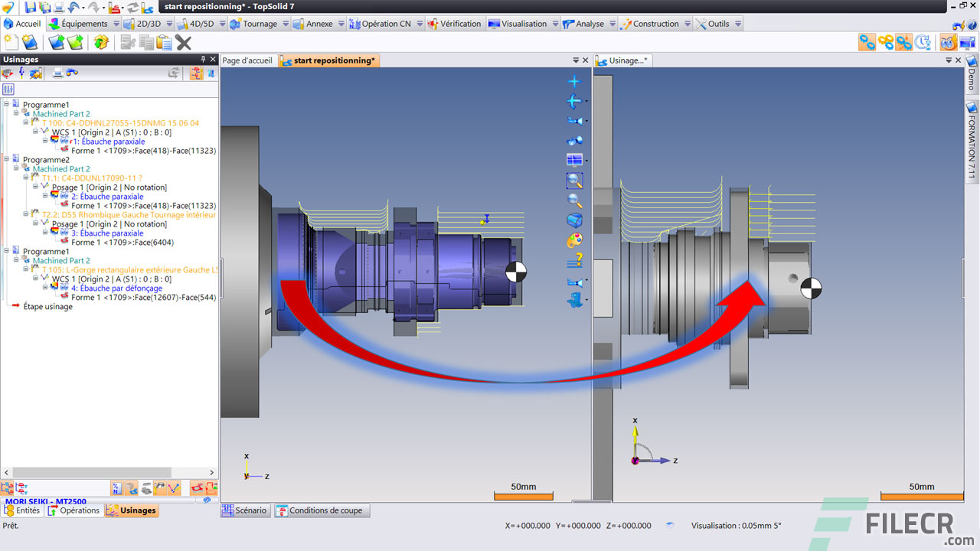Switch to the Page d'accueil document tab
980x551 pixels.
pos(247,60)
